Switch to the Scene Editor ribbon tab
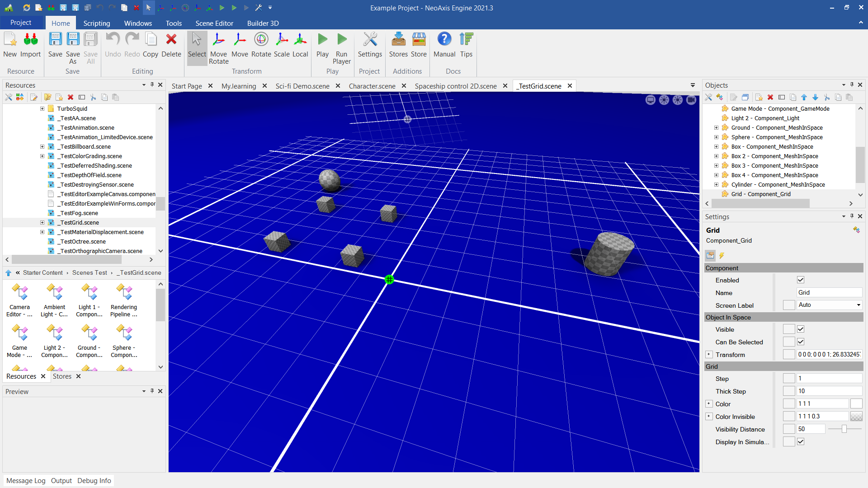 214,23
